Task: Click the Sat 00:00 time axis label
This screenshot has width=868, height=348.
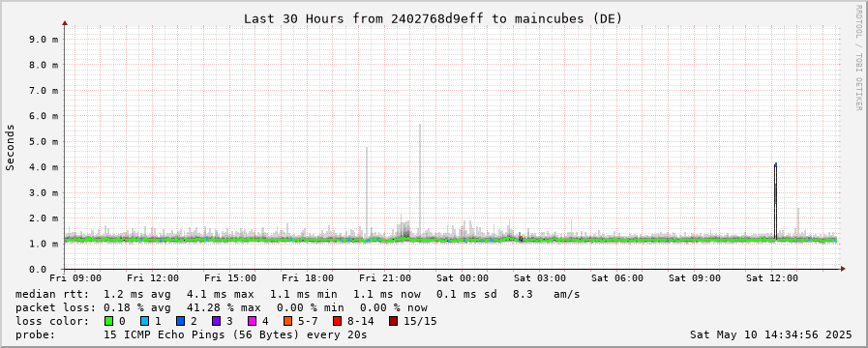Action: pyautogui.click(x=463, y=277)
